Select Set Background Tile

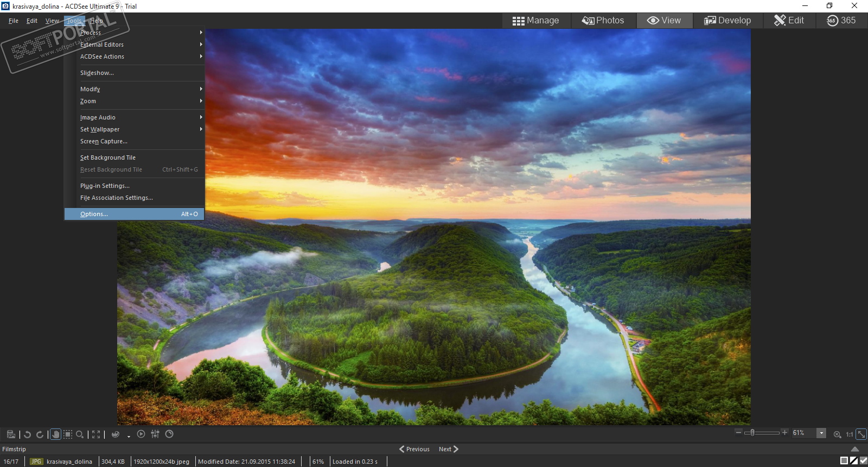coord(135,157)
